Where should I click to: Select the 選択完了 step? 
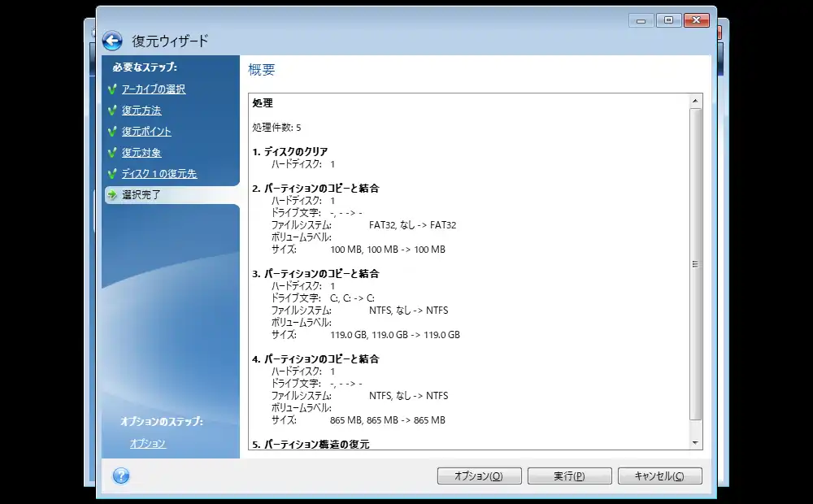141,195
